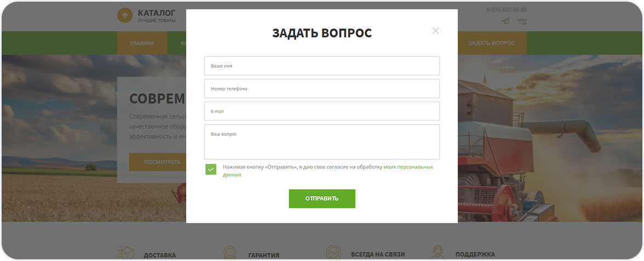The image size is (644, 261).
Task: Click the warranty badge icon near 'Гарантия'
Action: point(231,253)
